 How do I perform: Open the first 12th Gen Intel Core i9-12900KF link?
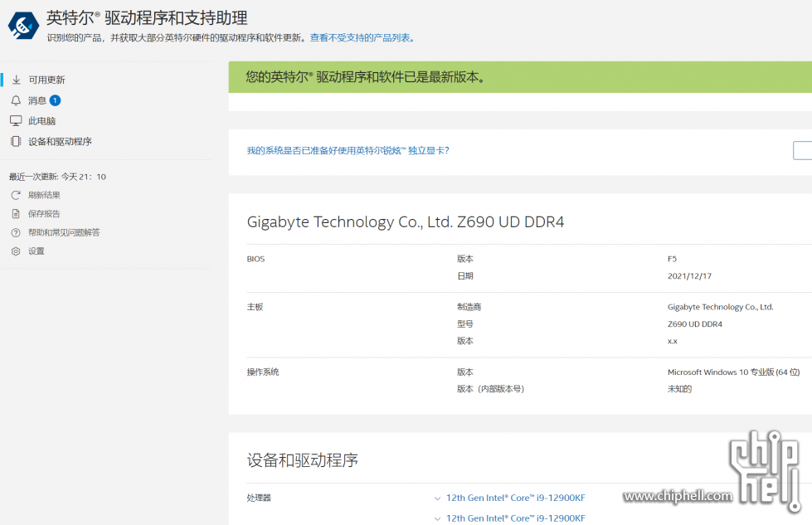[516, 498]
